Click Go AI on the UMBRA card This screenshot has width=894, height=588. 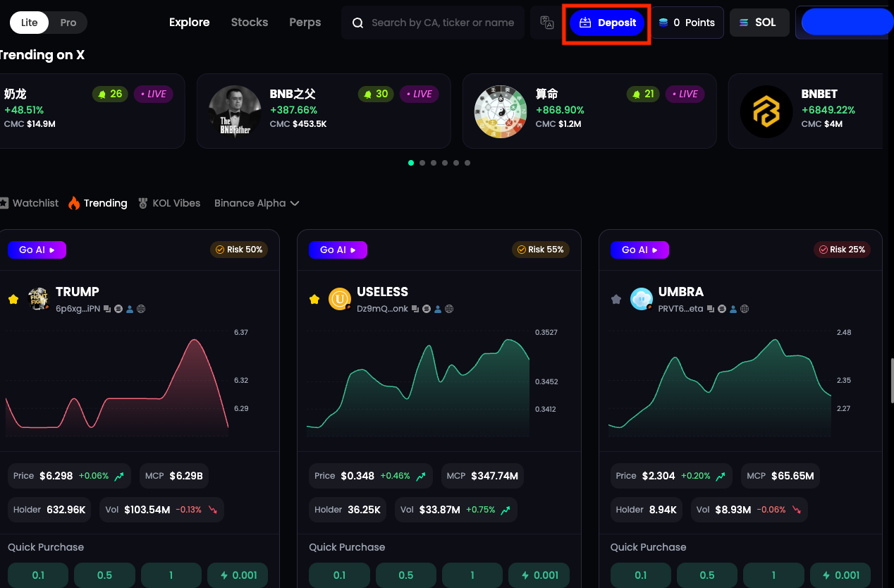pyautogui.click(x=639, y=250)
